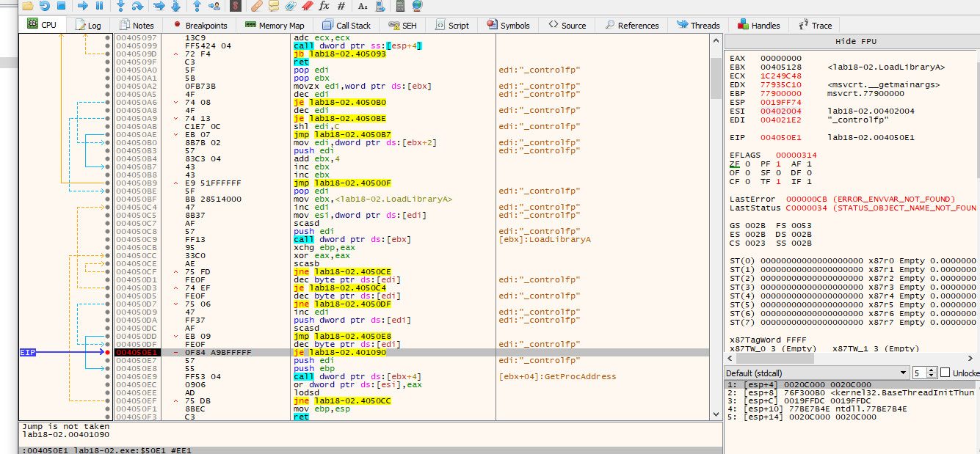
Task: Toggle breakpoint bullet at address 00405099
Action: [108, 45]
